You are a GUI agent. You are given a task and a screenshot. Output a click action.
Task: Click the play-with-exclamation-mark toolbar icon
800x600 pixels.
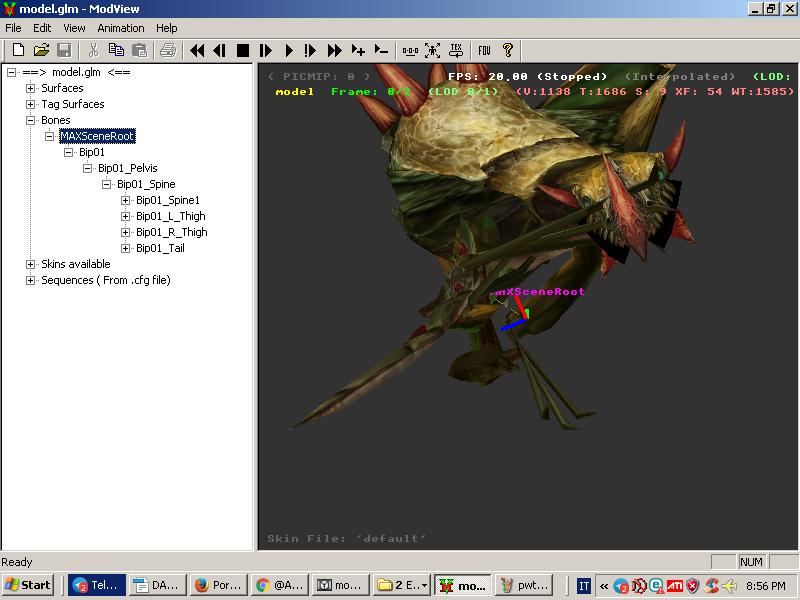310,50
